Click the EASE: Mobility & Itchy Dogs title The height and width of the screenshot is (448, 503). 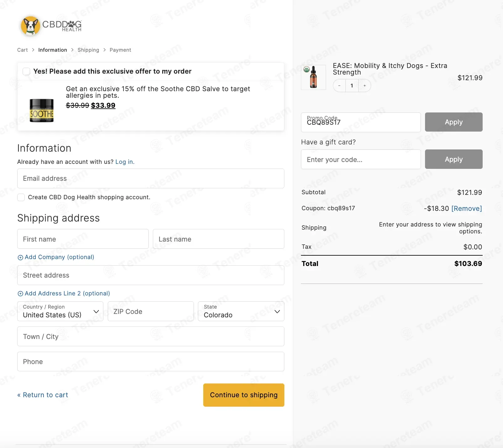click(390, 69)
